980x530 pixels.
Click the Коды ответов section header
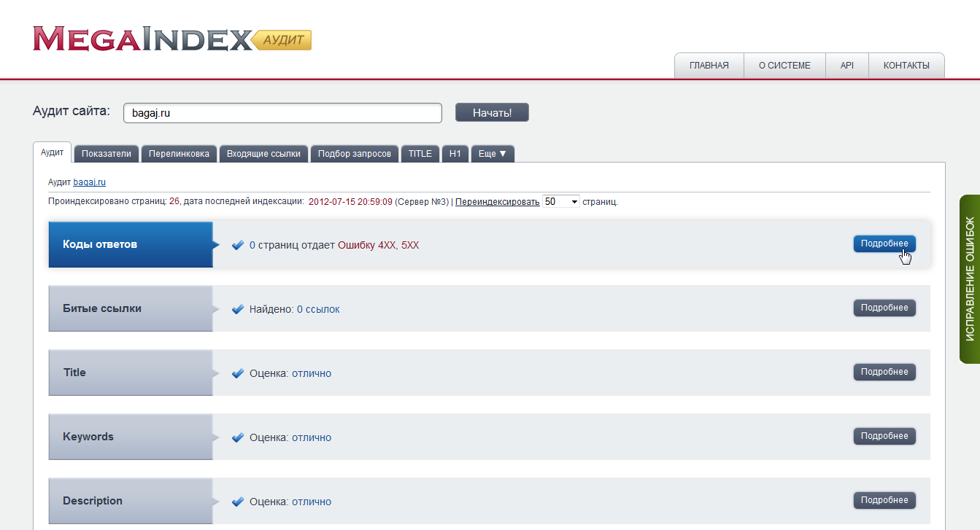point(131,244)
